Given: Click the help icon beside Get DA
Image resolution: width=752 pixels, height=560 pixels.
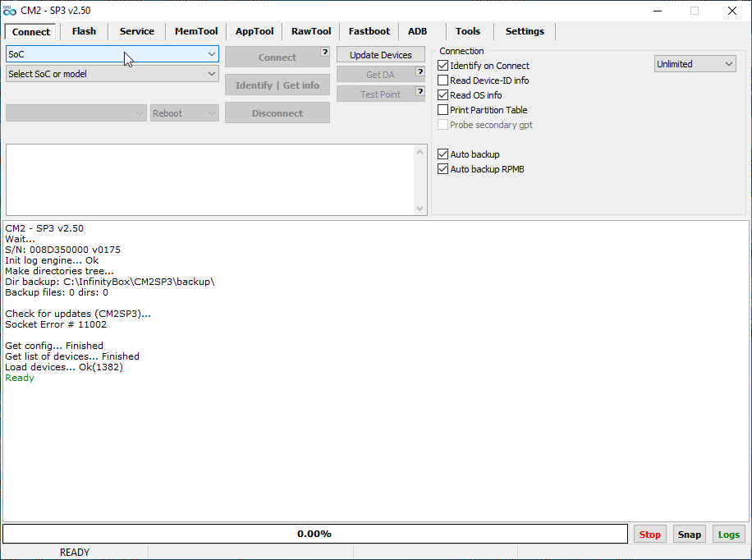Looking at the screenshot, I should [x=420, y=72].
